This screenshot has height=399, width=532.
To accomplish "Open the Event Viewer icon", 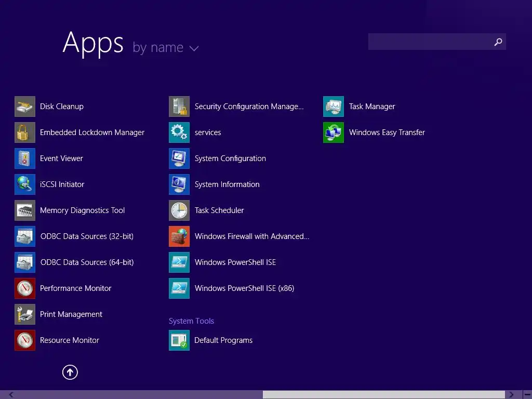I will 25,158.
